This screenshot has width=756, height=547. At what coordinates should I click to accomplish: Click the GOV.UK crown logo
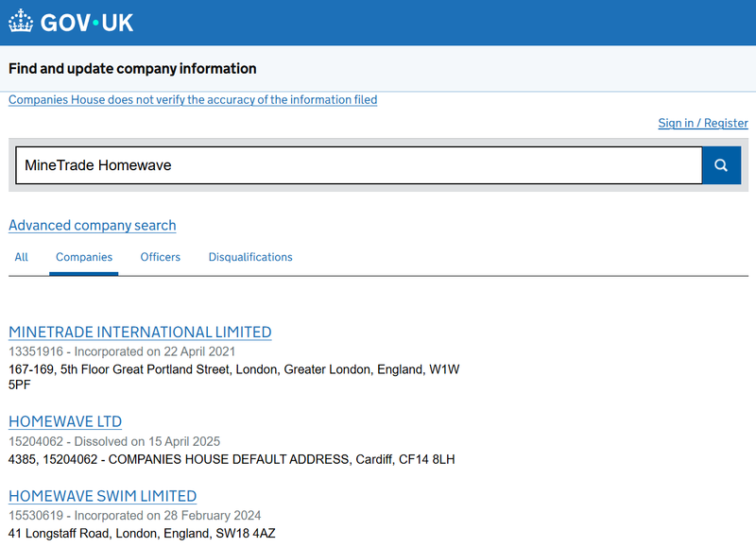21,22
